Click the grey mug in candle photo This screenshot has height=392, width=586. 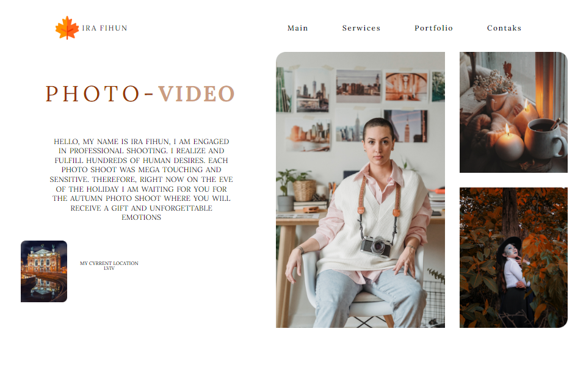click(545, 139)
